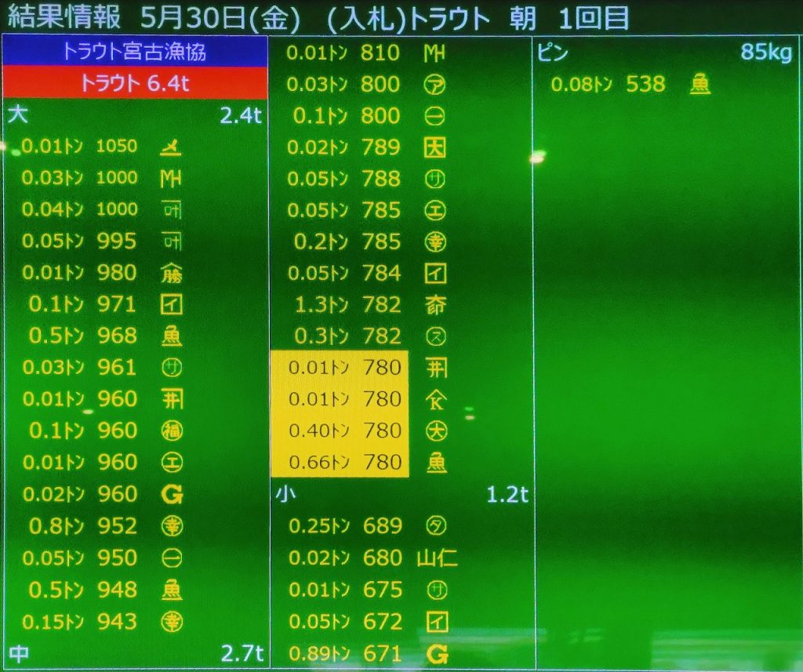Select the 魚 mark in the ピン 538 row

700,85
